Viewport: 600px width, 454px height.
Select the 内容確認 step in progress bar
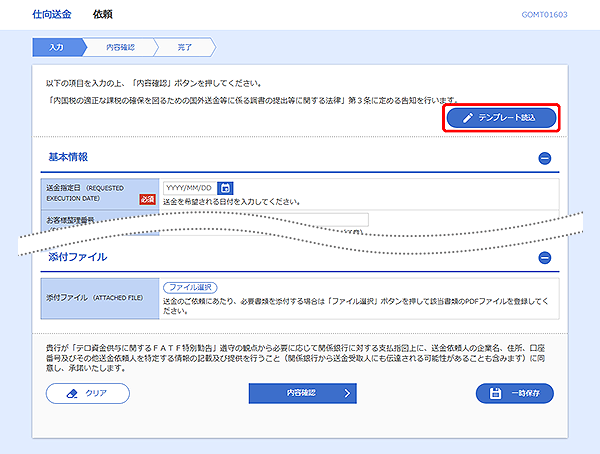tap(120, 47)
